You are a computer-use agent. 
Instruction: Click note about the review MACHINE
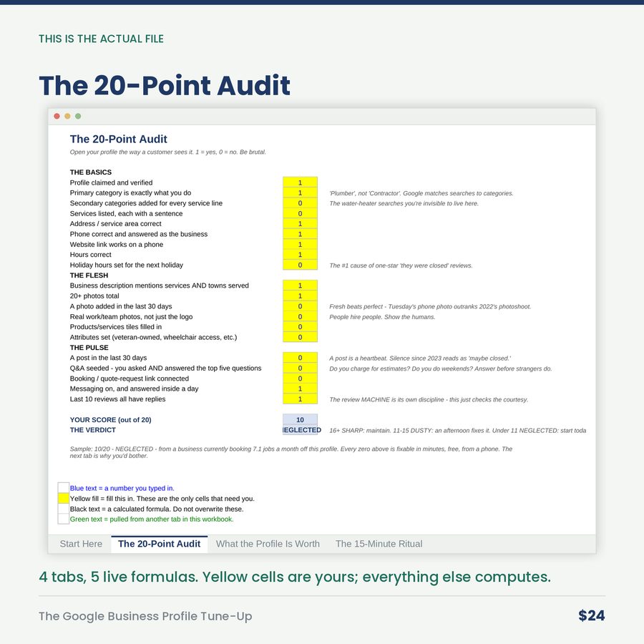[x=429, y=399]
